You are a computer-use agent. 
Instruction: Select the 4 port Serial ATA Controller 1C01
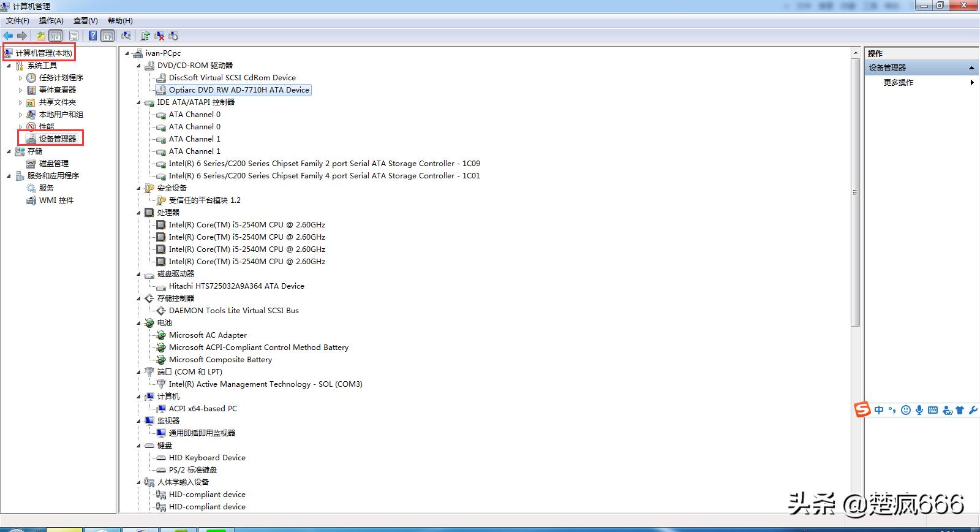tap(325, 176)
